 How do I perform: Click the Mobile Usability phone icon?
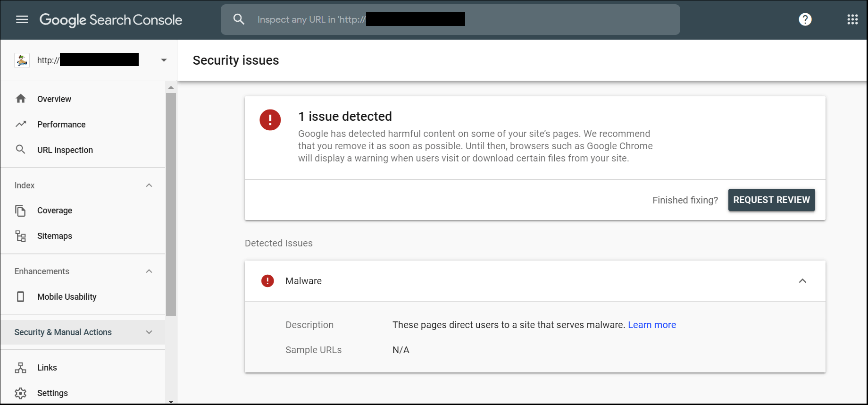pyautogui.click(x=20, y=296)
